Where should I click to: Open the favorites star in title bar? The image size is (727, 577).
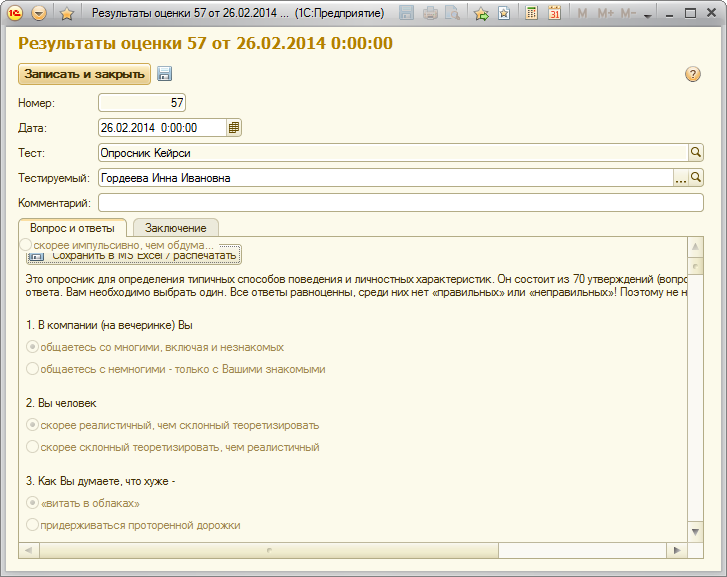pyautogui.click(x=67, y=13)
